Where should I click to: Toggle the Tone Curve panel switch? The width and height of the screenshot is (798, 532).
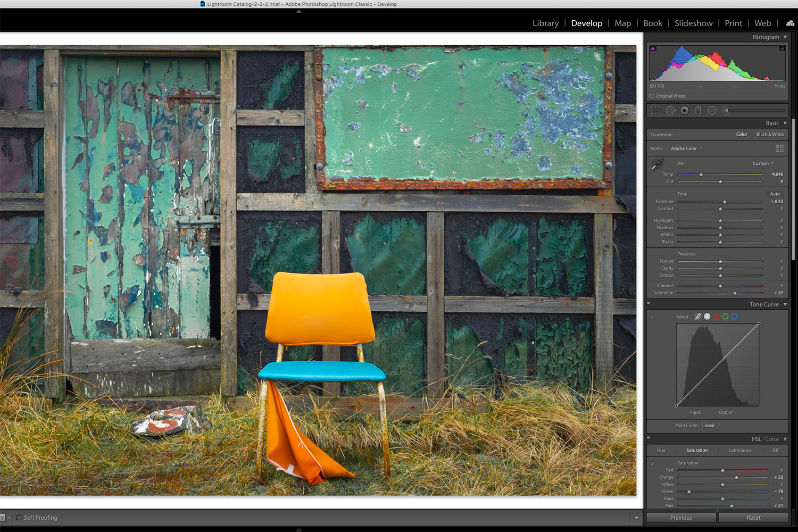[x=649, y=304]
